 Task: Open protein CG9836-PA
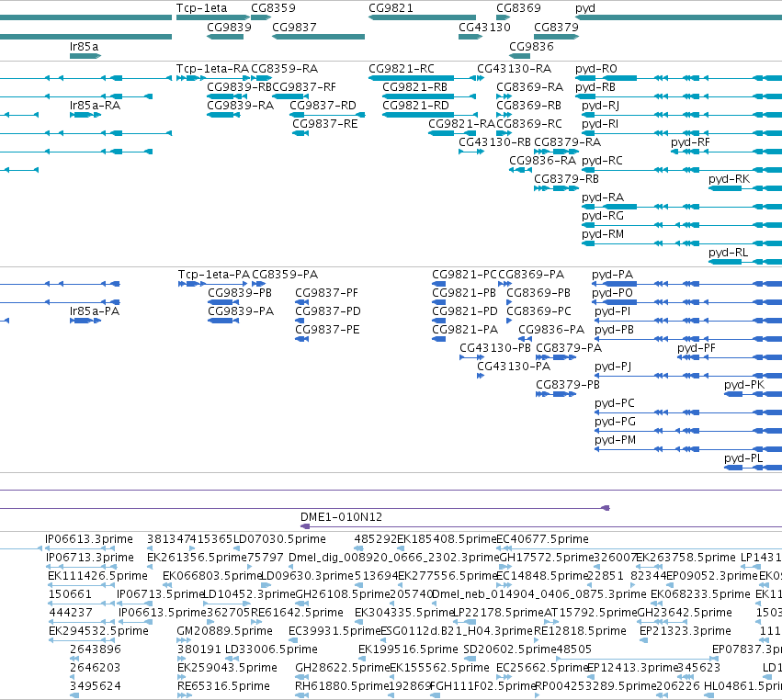click(551, 330)
